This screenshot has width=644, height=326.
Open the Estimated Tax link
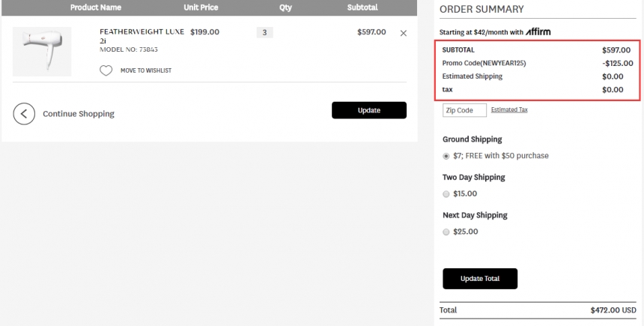(x=509, y=109)
